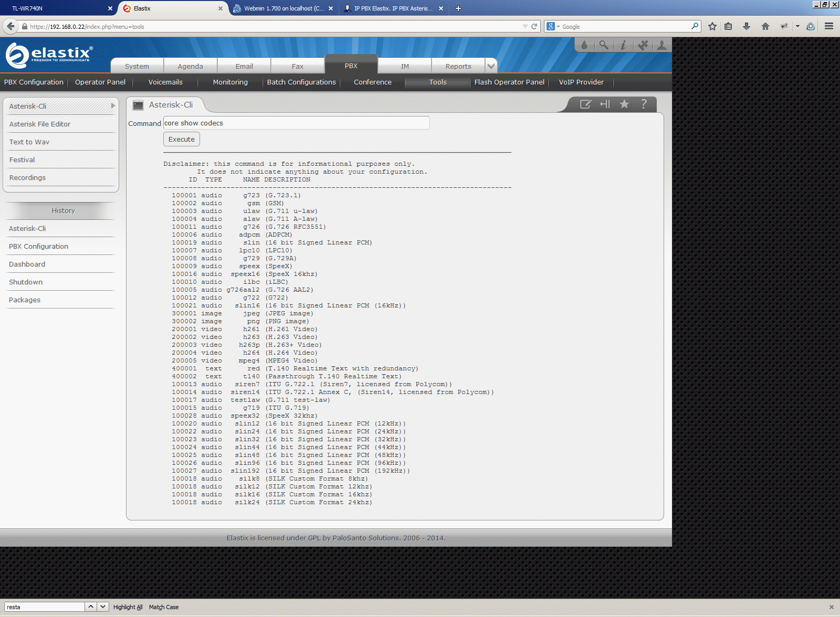Open the Monitoring submenu

[230, 82]
